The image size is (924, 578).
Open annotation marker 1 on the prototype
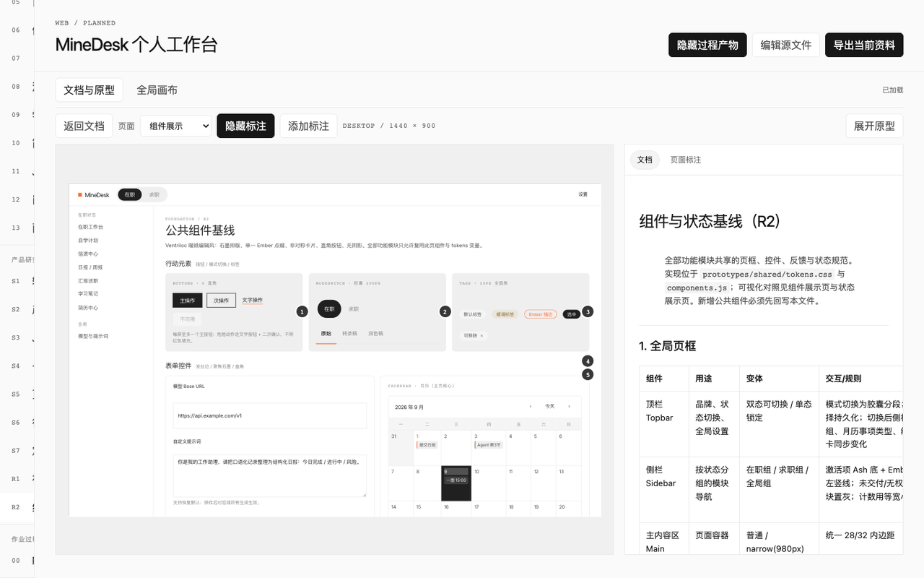coord(302,311)
